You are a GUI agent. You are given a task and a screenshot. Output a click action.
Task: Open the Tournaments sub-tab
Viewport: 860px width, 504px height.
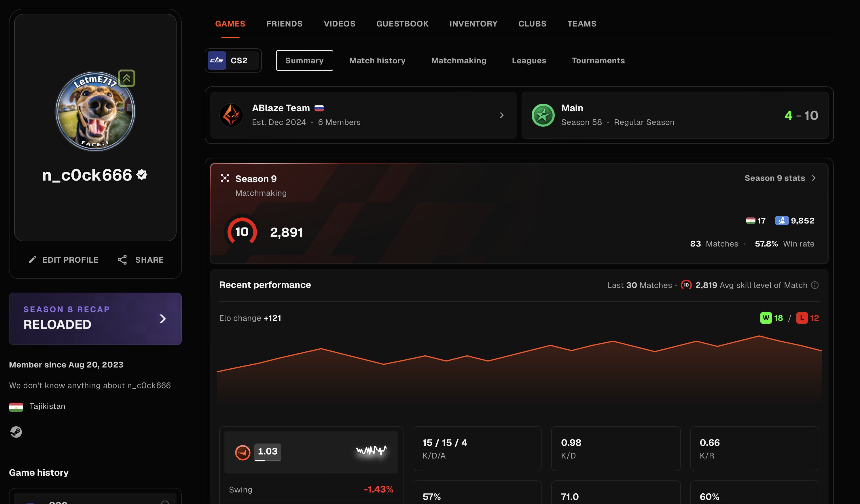tap(598, 60)
